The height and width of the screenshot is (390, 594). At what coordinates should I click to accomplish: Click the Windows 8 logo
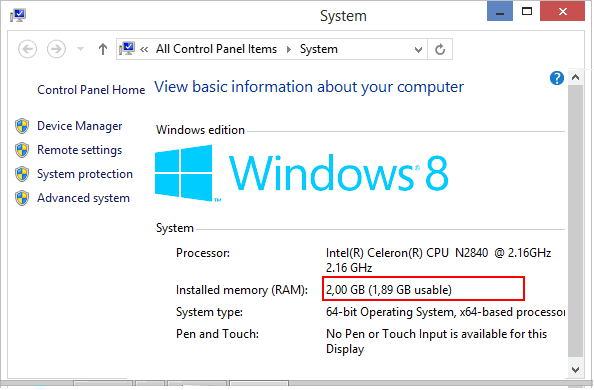click(x=302, y=173)
